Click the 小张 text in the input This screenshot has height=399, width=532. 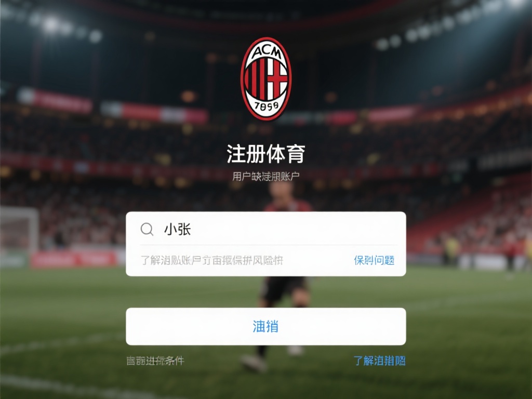(178, 229)
